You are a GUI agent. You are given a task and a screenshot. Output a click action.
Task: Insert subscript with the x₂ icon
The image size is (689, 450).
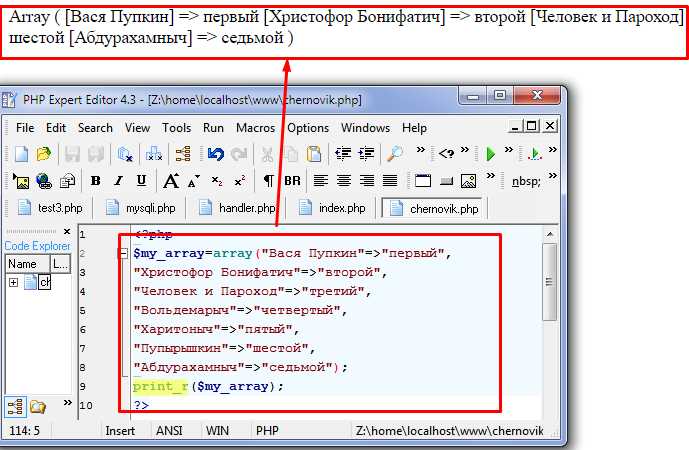point(217,181)
